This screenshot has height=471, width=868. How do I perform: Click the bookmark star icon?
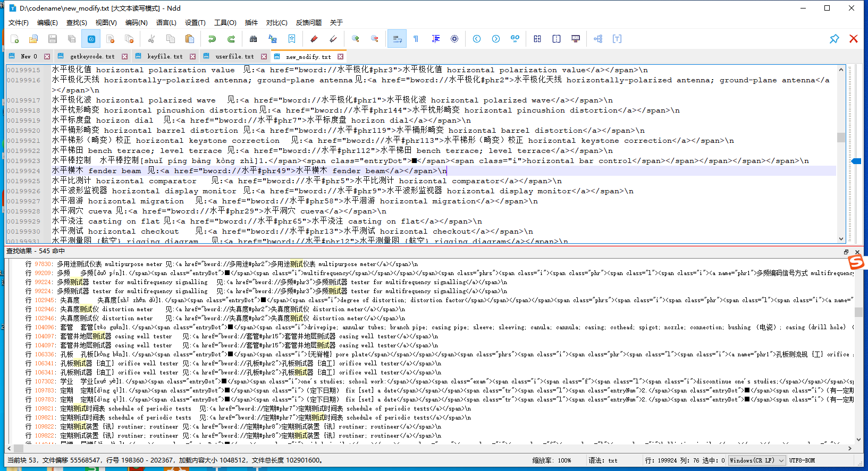292,39
